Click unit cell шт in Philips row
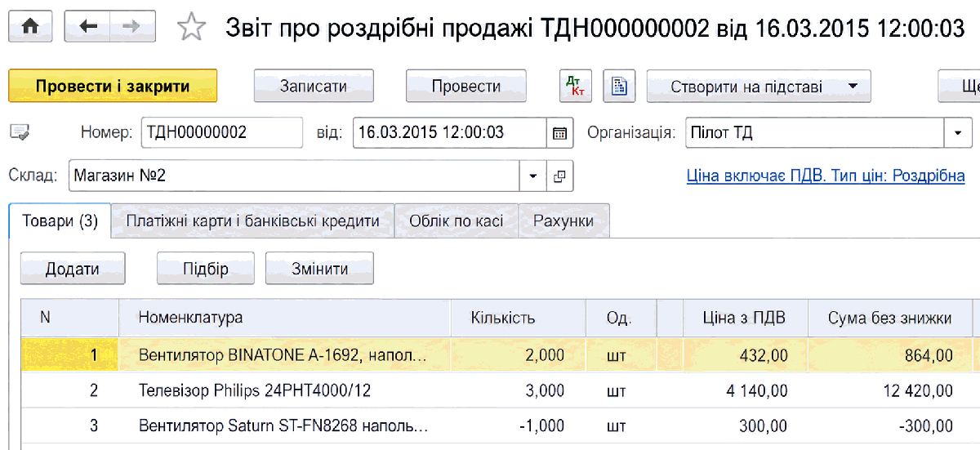The width and height of the screenshot is (980, 450). click(x=621, y=391)
